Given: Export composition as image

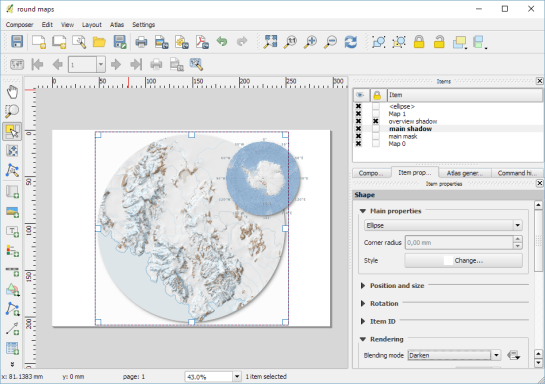Looking at the screenshot, I should [x=161, y=42].
